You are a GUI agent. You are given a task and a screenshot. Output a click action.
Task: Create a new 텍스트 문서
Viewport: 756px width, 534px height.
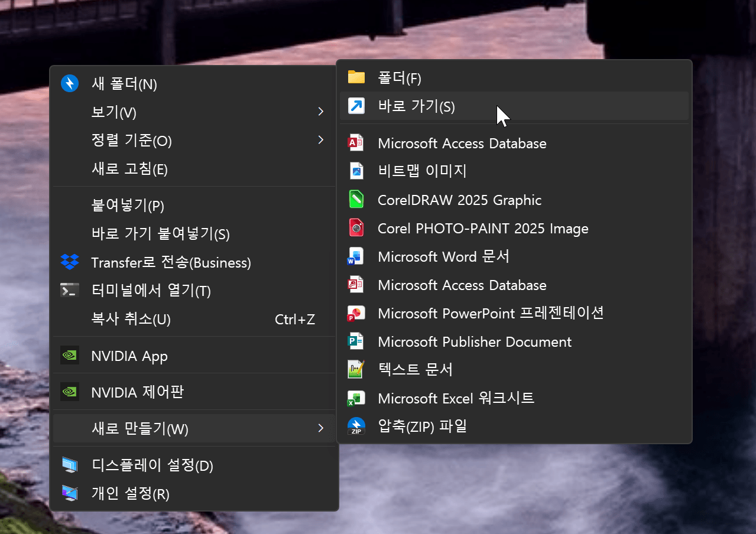514,370
